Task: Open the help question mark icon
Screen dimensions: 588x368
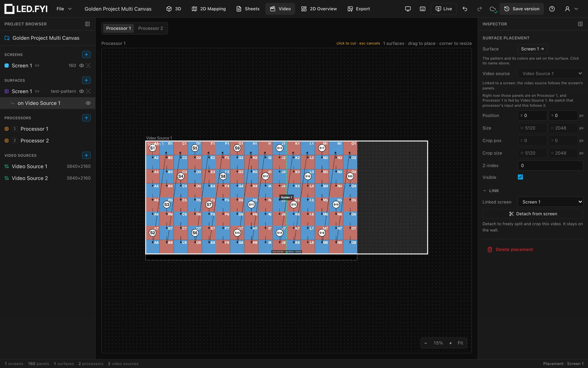Action: tap(552, 9)
